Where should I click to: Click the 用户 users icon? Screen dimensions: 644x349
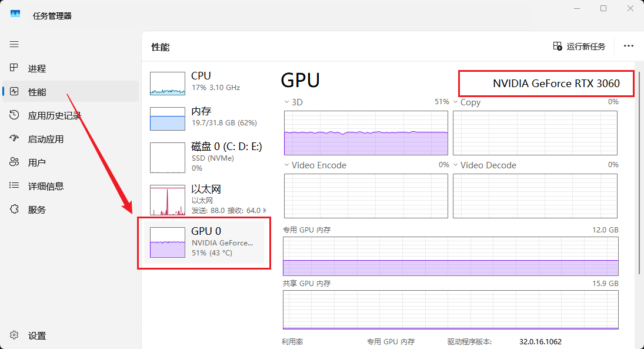click(x=14, y=162)
